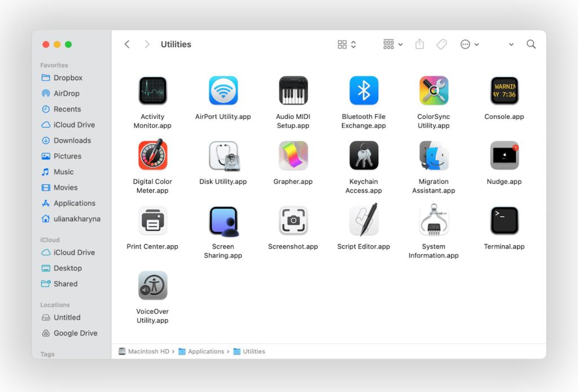
Task: Open the item grouping dropdown
Action: pos(392,43)
